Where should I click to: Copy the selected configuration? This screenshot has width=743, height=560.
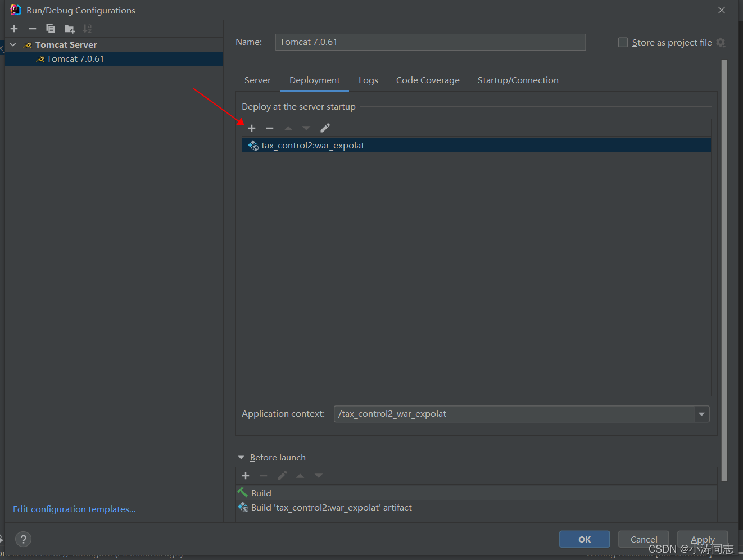pyautogui.click(x=51, y=29)
